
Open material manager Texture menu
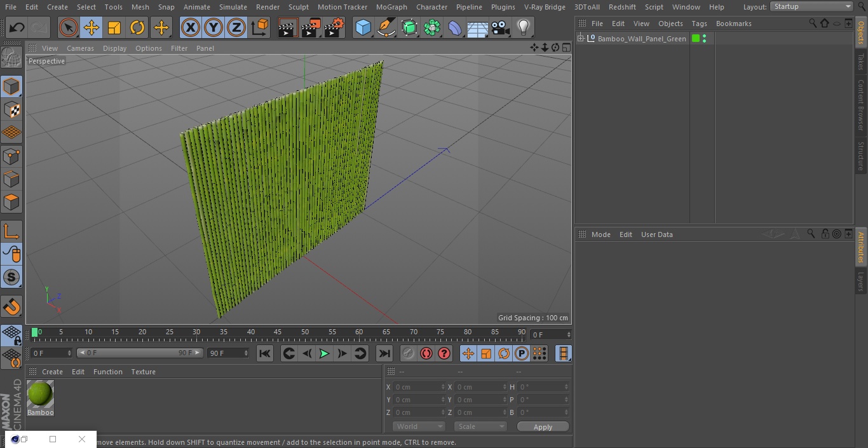(143, 372)
